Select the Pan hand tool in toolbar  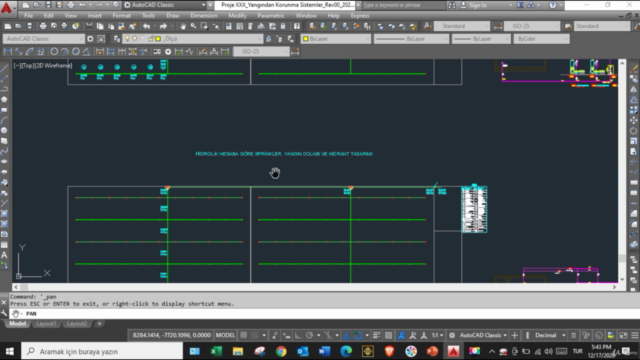tap(182, 26)
